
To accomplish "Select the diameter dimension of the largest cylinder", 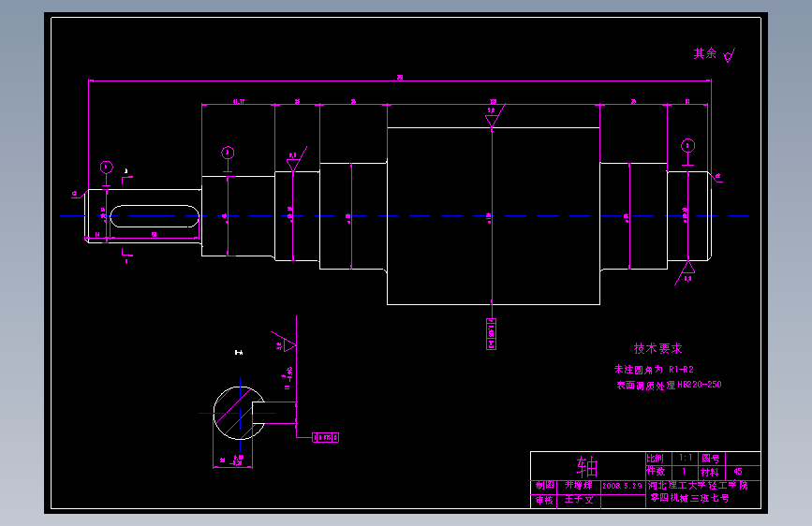I will tap(492, 216).
